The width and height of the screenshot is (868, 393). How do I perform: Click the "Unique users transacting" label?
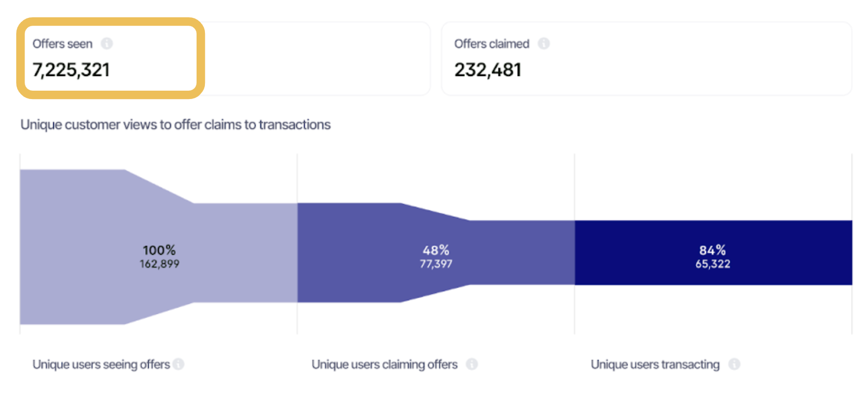[x=655, y=364]
